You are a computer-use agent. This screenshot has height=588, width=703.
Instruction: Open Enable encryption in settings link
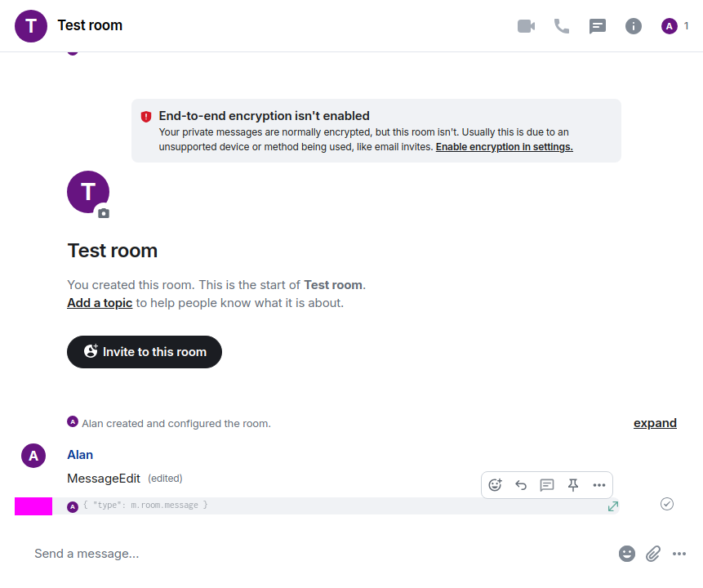pos(504,147)
